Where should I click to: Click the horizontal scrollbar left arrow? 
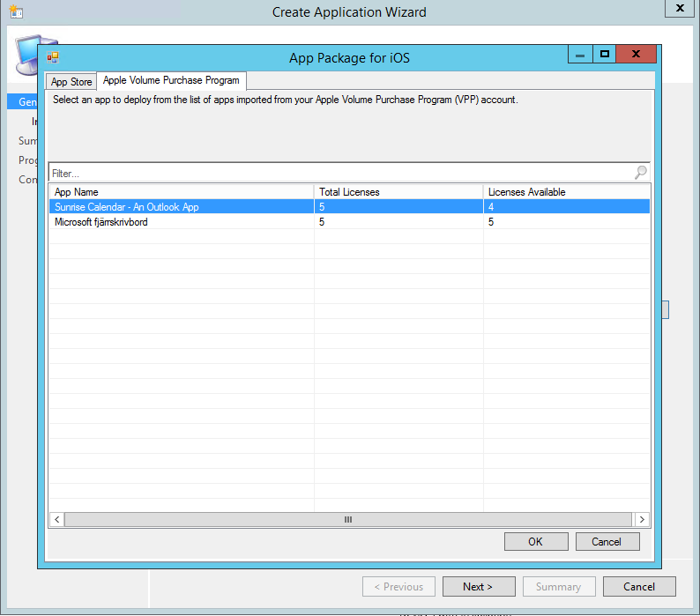click(x=57, y=520)
